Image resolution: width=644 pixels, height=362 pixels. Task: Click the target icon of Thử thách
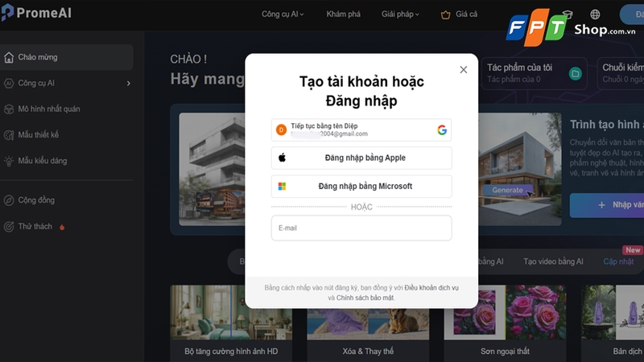pos(9,227)
